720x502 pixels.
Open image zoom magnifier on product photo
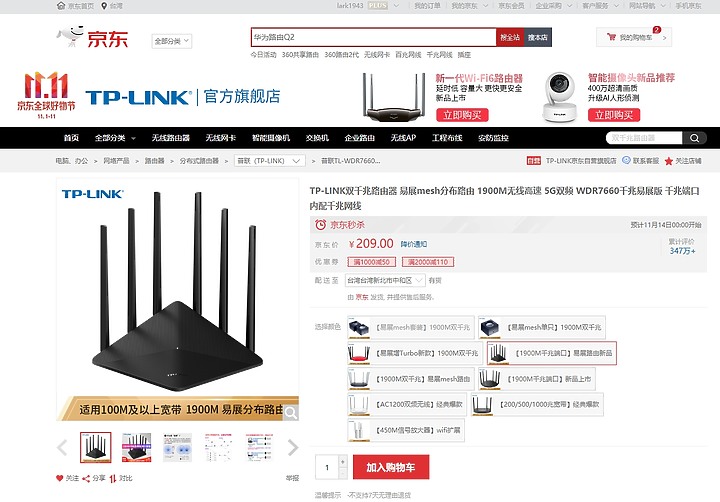click(x=291, y=413)
